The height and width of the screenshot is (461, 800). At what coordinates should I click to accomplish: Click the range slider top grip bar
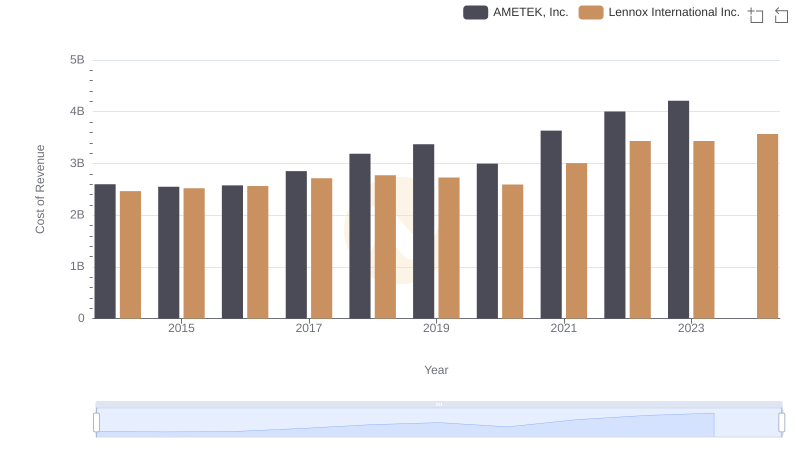tap(439, 404)
